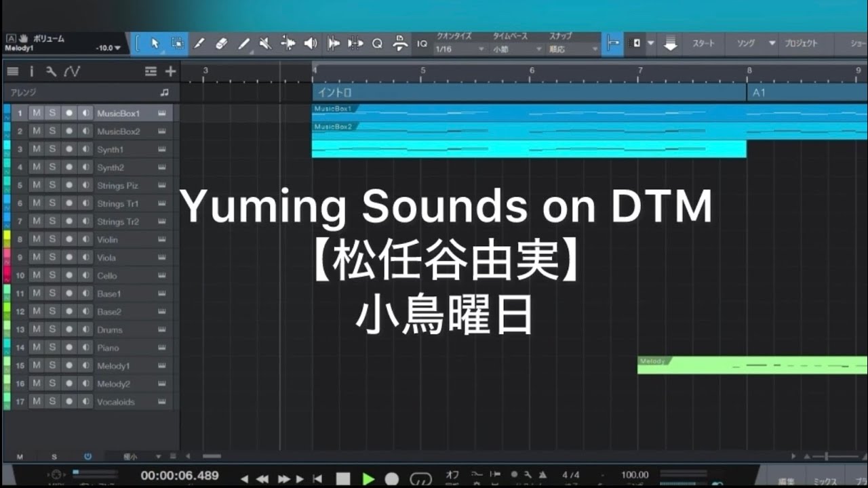Toggle the loop button in transport
868x488 pixels.
[x=421, y=479]
